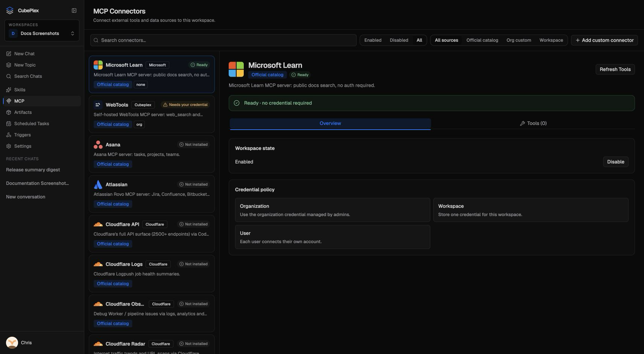
Task: Open the Overview tab
Action: coord(330,124)
